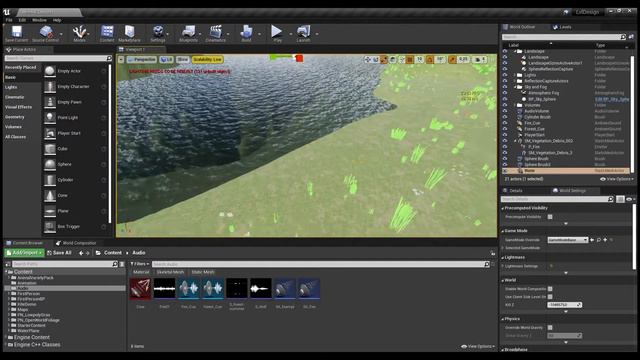Viewport: 640px width, 360px height.
Task: Click the Show button in the viewport
Action: 182,60
